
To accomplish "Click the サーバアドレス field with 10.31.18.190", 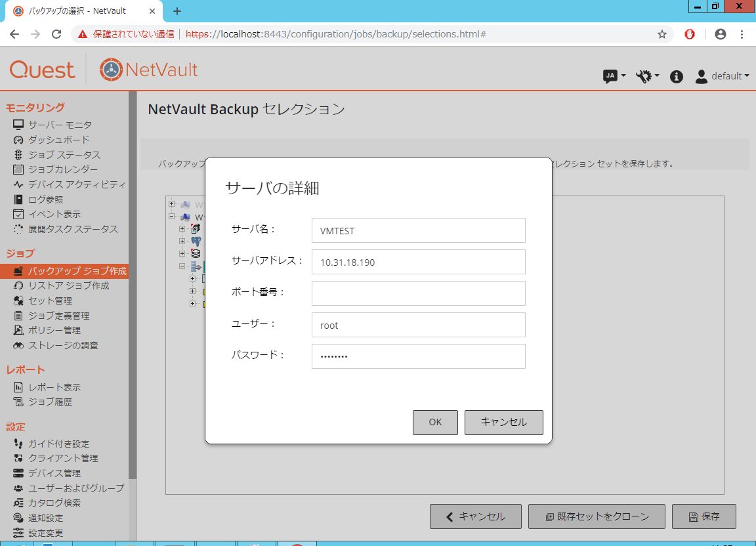I will (x=418, y=262).
